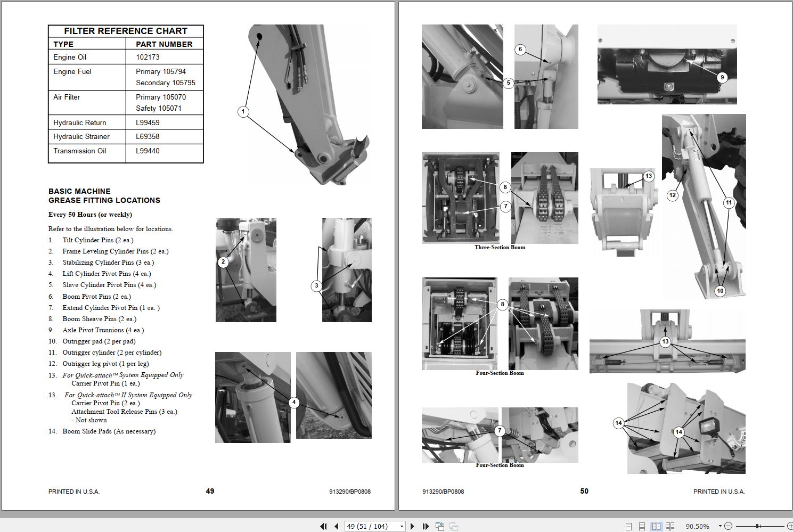Toggle the continuous scrolling view mode
Screen dimensions: 793x532
pos(642,526)
